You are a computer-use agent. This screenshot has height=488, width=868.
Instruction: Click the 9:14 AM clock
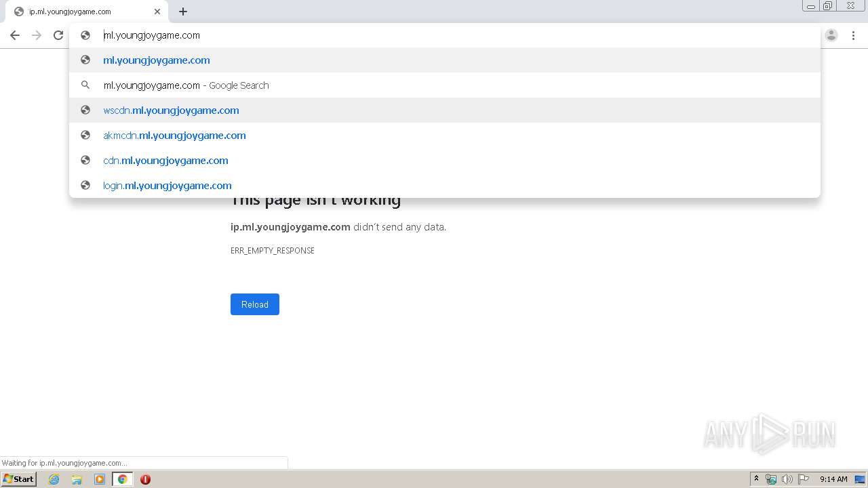833,479
